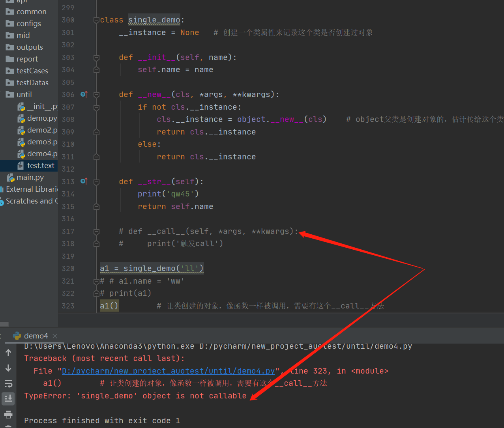Collapse the if-block fold on line 307
Screen dimensions: 504x428
(x=96, y=107)
